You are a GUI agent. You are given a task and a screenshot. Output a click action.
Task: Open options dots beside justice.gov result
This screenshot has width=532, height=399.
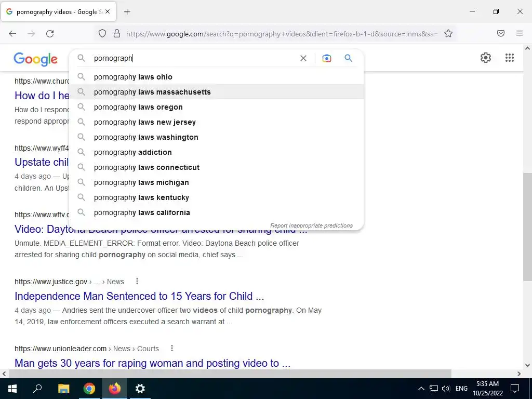tap(137, 281)
